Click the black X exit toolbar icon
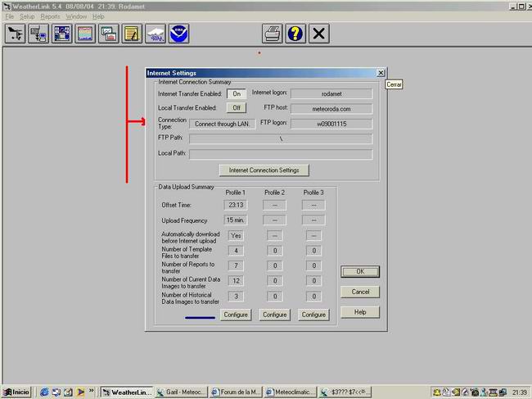The image size is (532, 399). pyautogui.click(x=319, y=34)
